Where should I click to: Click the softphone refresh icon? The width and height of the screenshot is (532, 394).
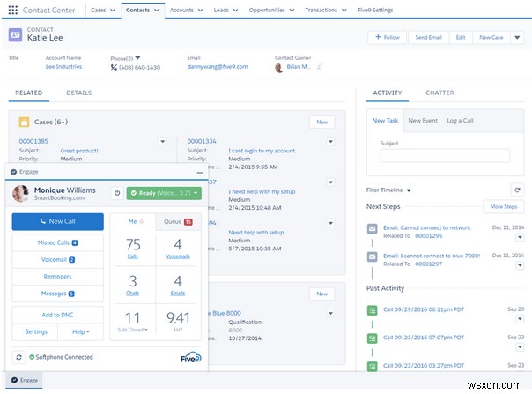click(18, 357)
